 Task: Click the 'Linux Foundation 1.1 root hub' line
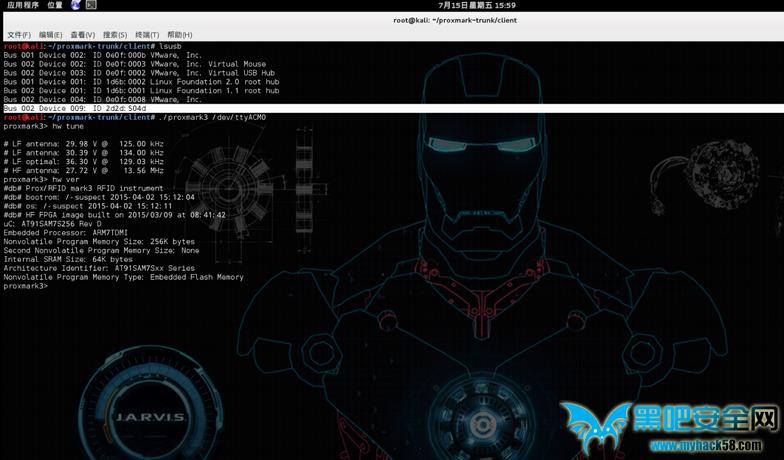(x=141, y=91)
